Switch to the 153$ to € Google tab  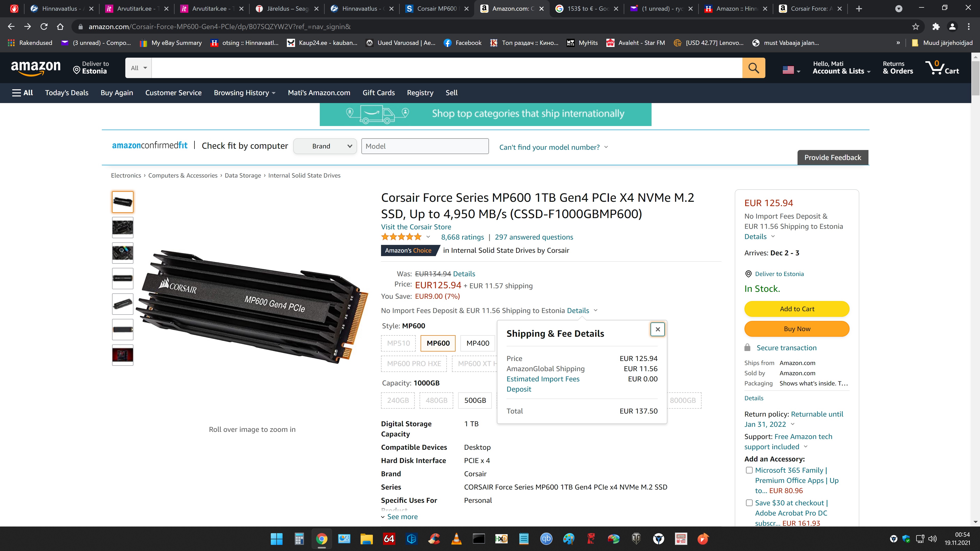coord(586,8)
